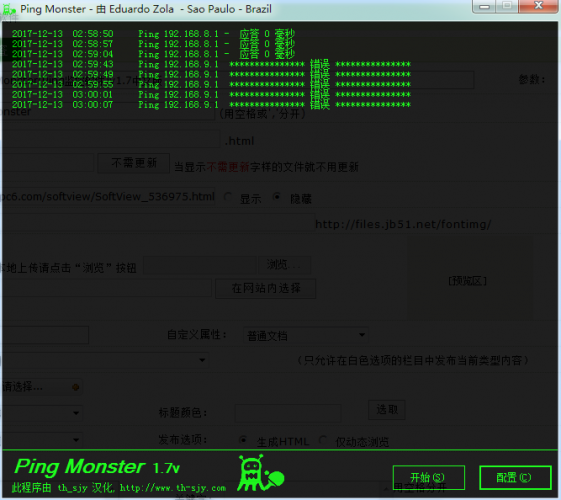Select error log row at 03:00:07
The height and width of the screenshot is (500, 561).
(211, 104)
